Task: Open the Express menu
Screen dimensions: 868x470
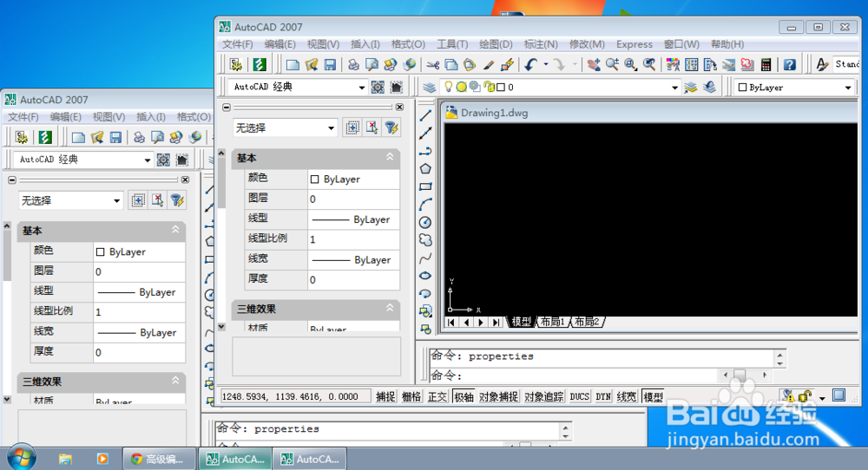Action: (635, 44)
